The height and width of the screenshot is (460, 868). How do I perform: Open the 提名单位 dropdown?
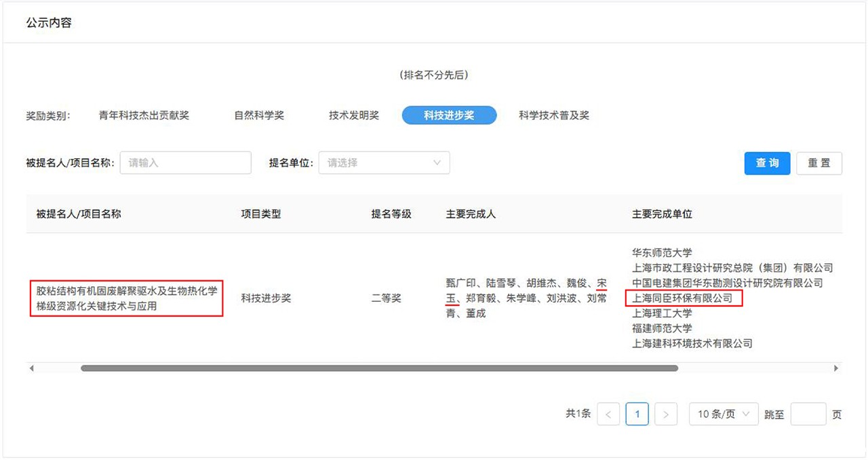click(384, 163)
